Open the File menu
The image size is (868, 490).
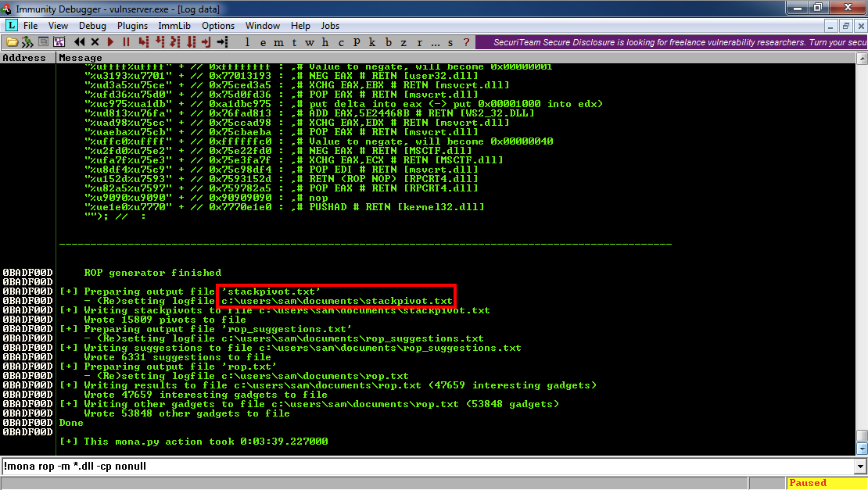(x=30, y=26)
